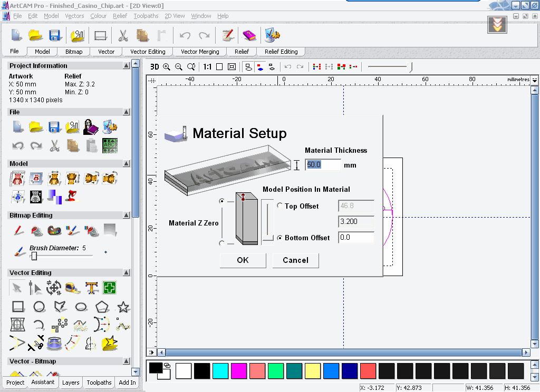Select the Create Circle vector tool

(x=39, y=307)
